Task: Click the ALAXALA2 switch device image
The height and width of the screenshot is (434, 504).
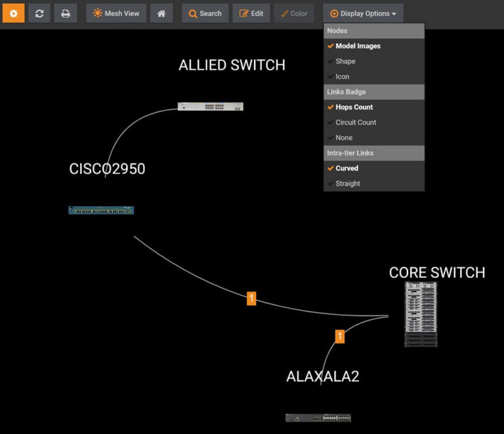Action: (318, 418)
